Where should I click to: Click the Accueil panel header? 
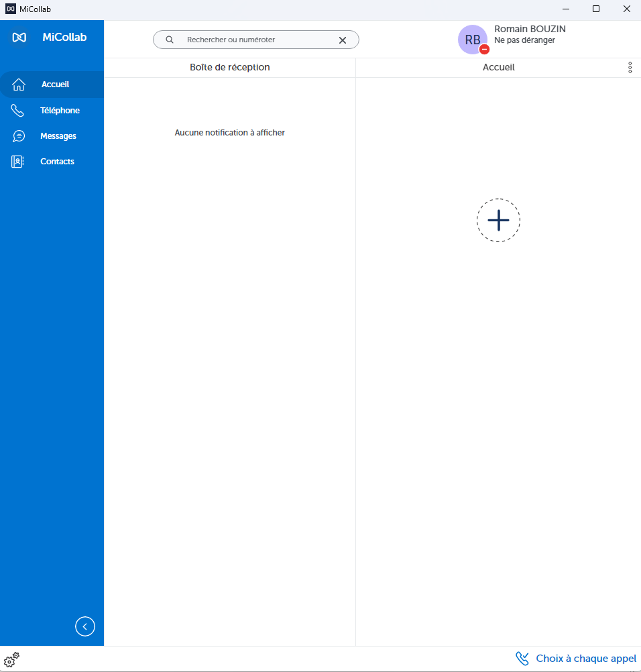[499, 67]
